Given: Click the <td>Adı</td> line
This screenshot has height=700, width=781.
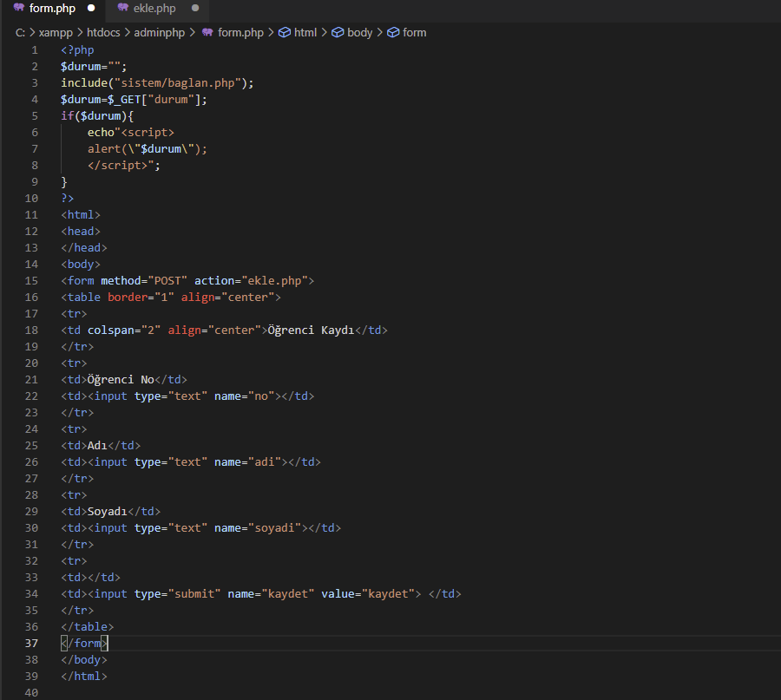Looking at the screenshot, I should coord(101,446).
